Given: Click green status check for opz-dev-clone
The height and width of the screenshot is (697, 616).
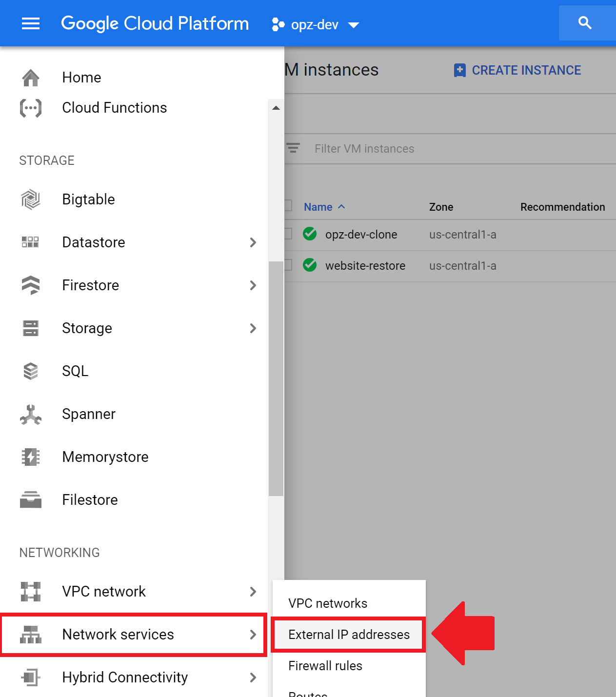Looking at the screenshot, I should [310, 234].
